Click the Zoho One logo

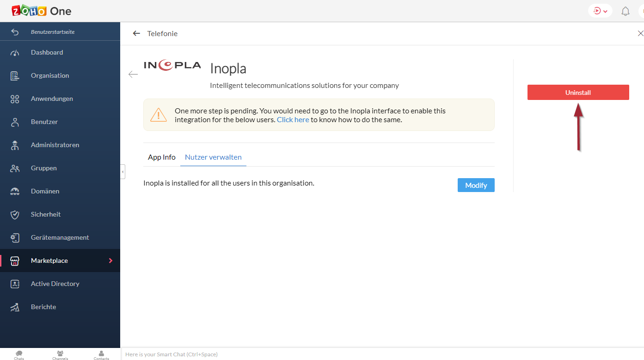click(42, 11)
